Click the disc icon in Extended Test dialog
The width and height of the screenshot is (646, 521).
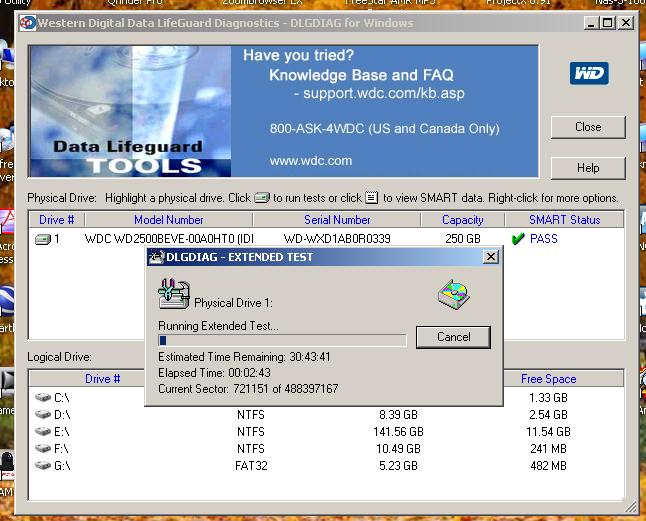click(x=454, y=294)
